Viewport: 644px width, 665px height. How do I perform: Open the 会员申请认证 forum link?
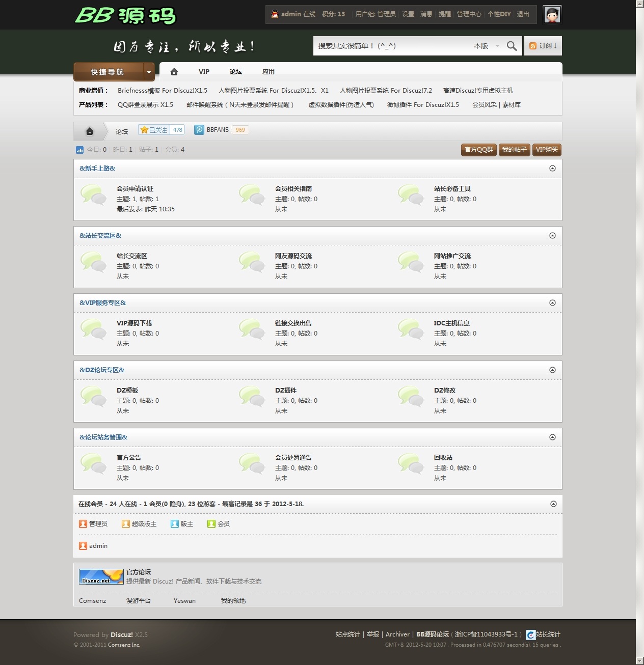(x=135, y=189)
